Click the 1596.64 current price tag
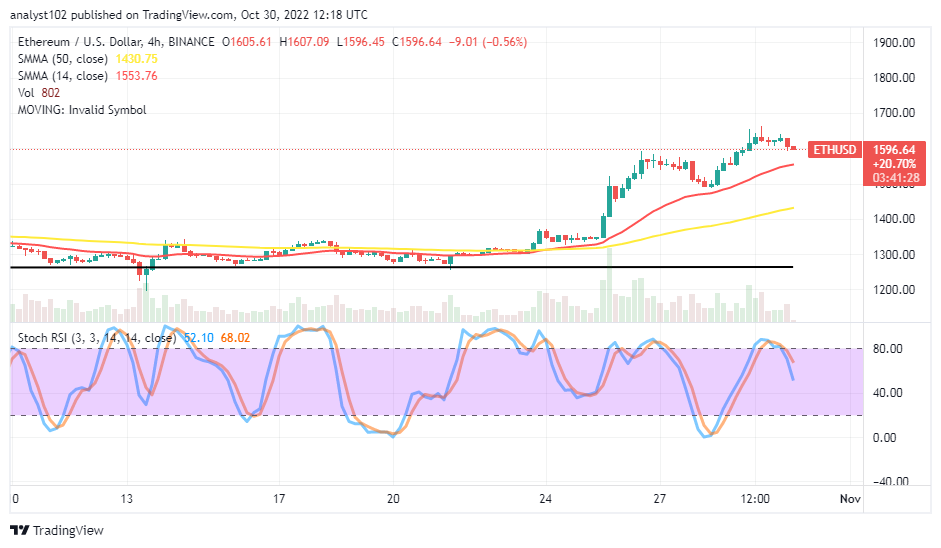 click(x=894, y=149)
